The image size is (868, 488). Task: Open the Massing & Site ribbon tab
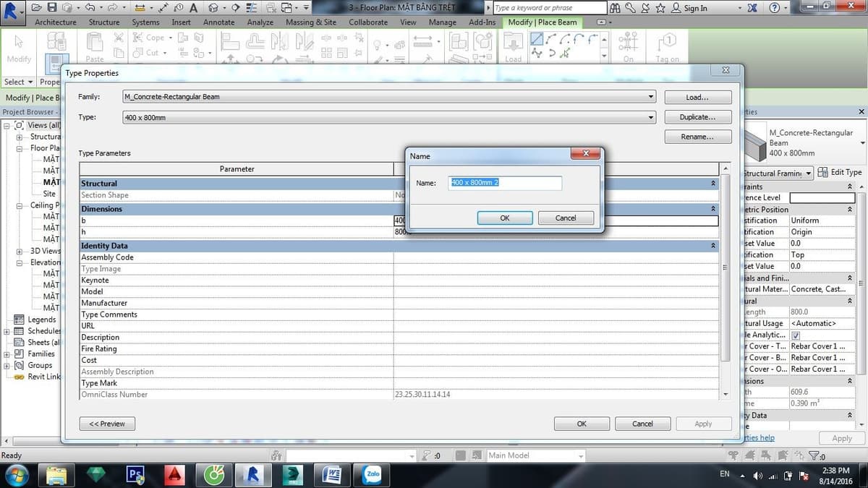click(x=311, y=22)
